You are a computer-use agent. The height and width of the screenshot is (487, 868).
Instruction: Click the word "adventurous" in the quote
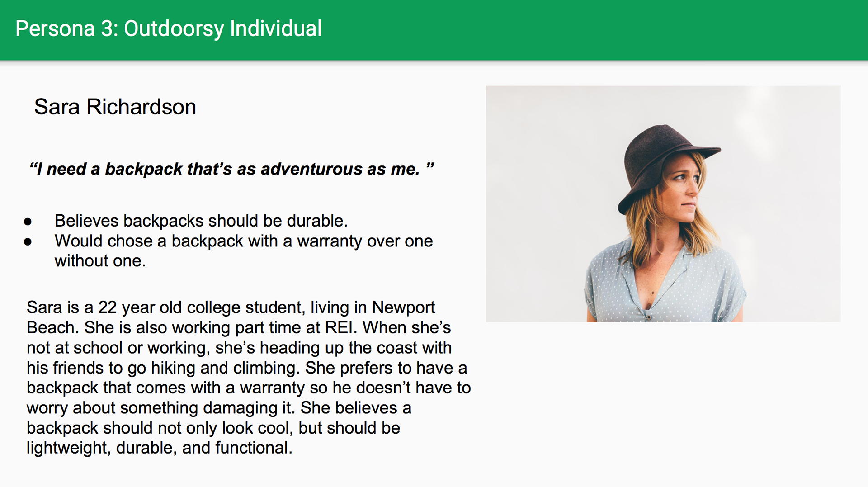tap(311, 169)
